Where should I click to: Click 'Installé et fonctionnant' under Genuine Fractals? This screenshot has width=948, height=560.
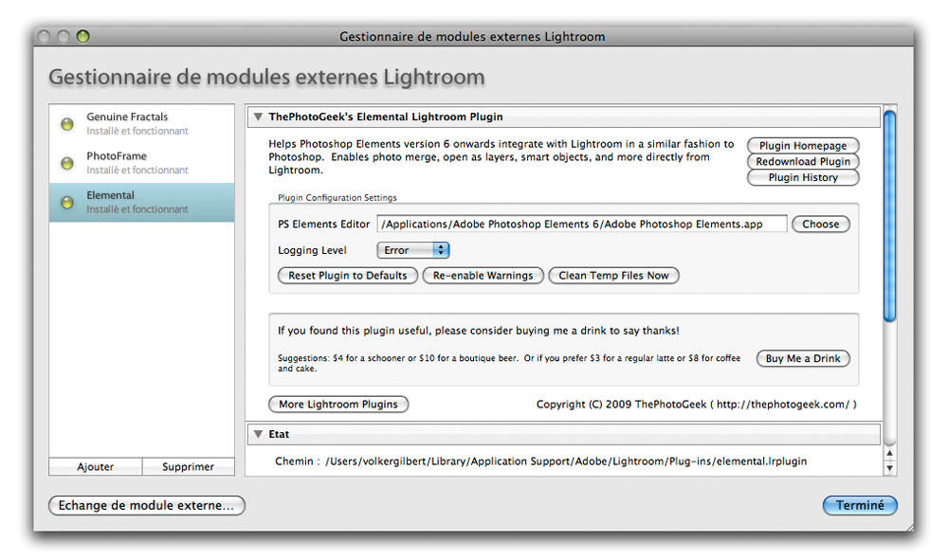pos(137,131)
